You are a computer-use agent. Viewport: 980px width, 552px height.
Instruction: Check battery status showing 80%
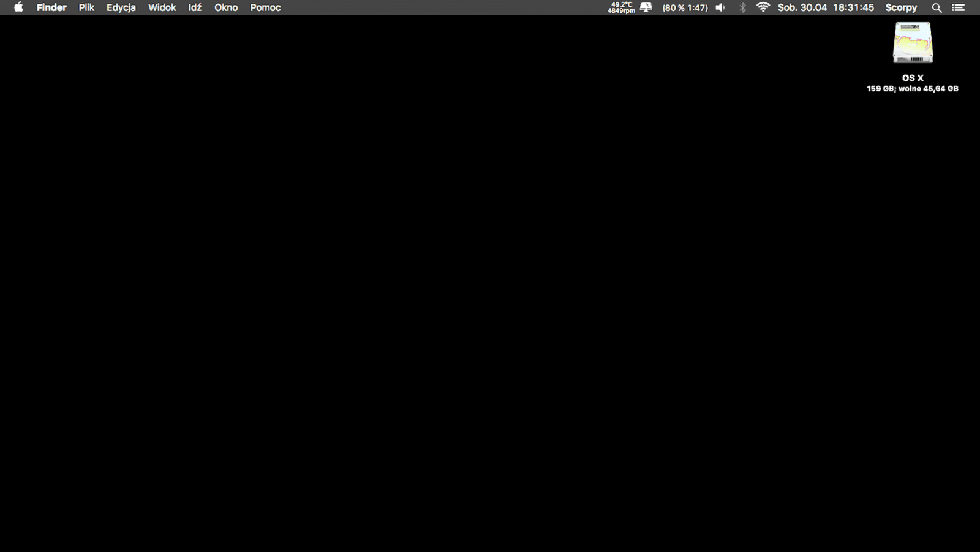click(684, 8)
